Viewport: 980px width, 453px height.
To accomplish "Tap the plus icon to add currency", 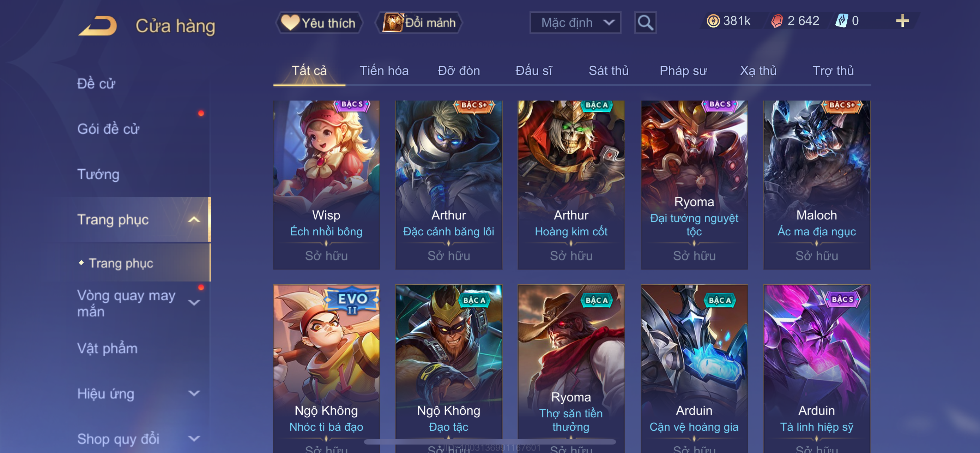I will (x=902, y=20).
